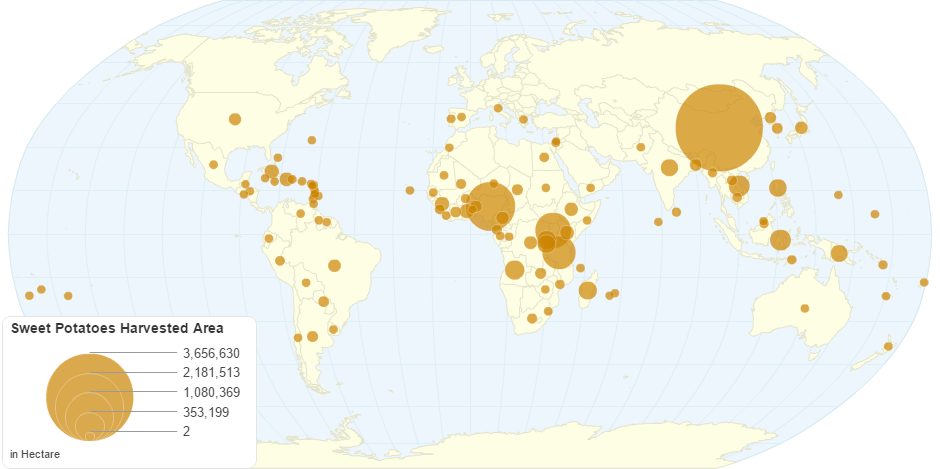This screenshot has width=940, height=469.
Task: Click the 'in Hectare' unit label
Action: coord(34,455)
